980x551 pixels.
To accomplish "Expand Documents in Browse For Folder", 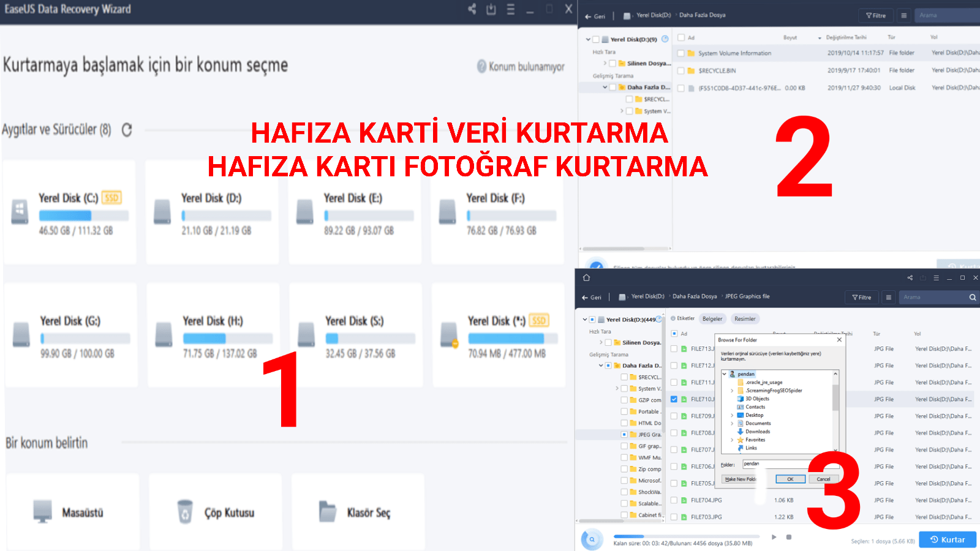I will tap(732, 424).
